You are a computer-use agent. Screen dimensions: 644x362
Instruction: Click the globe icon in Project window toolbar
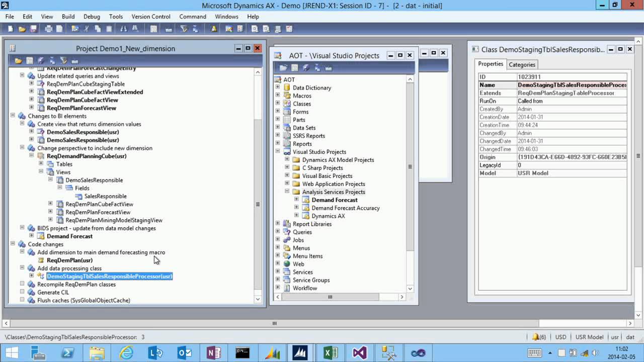[41, 61]
